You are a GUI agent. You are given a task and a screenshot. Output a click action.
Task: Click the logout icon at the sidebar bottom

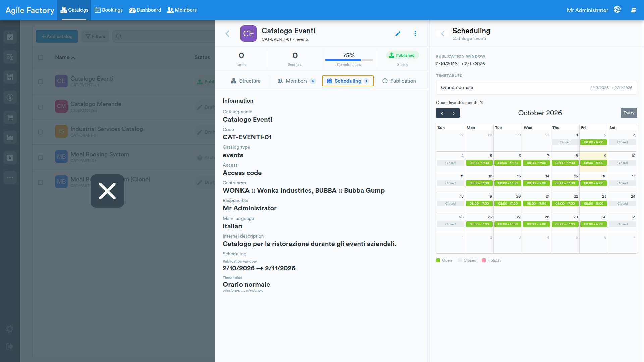[x=10, y=347]
